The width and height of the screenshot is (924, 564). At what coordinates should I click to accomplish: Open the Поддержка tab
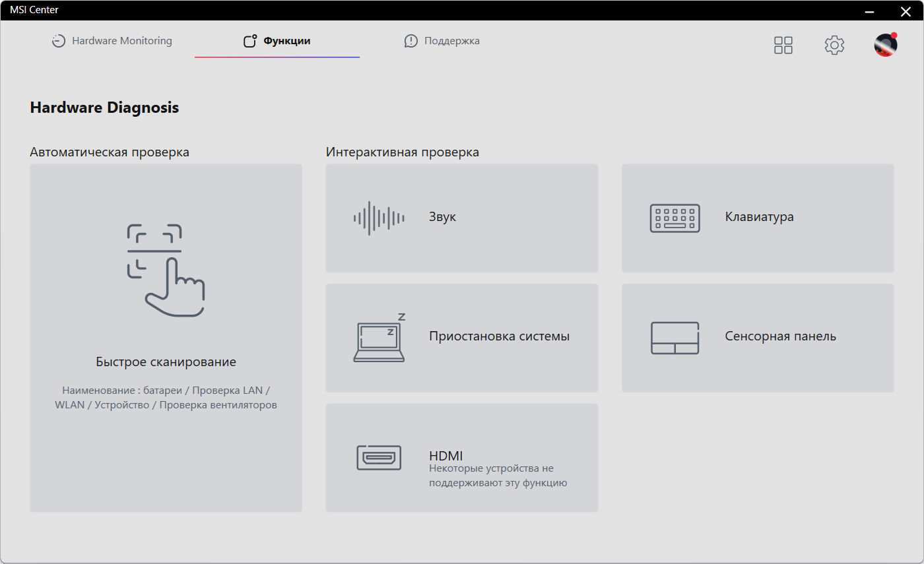[x=442, y=41]
